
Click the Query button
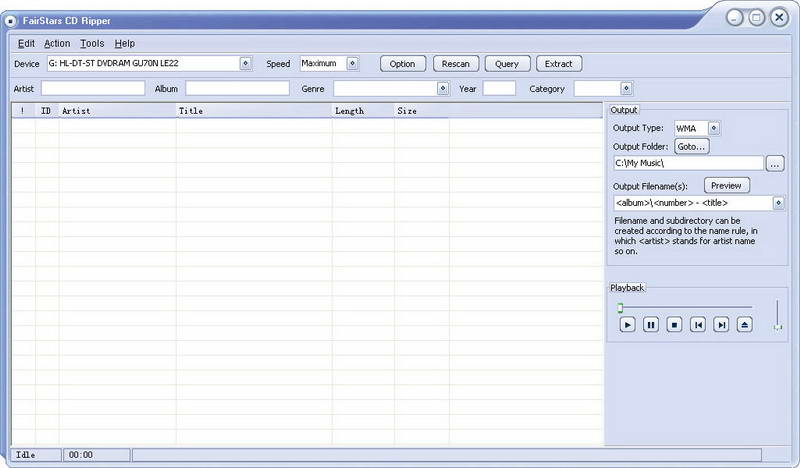(507, 64)
